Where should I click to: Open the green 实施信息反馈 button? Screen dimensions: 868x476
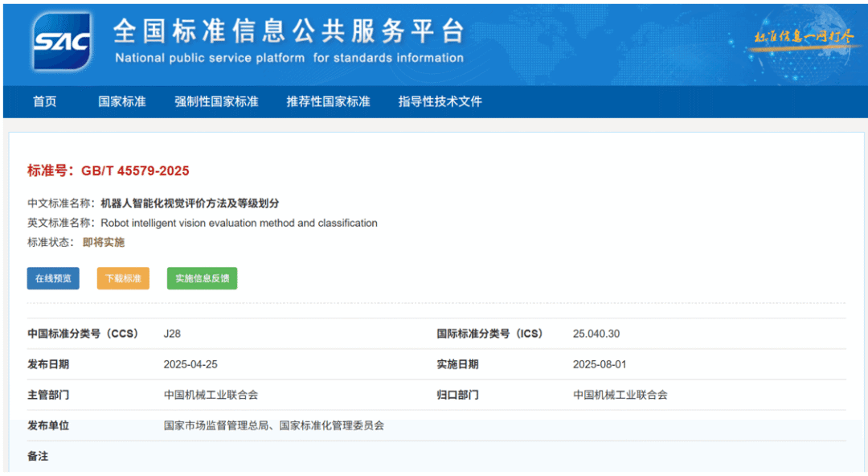point(202,279)
